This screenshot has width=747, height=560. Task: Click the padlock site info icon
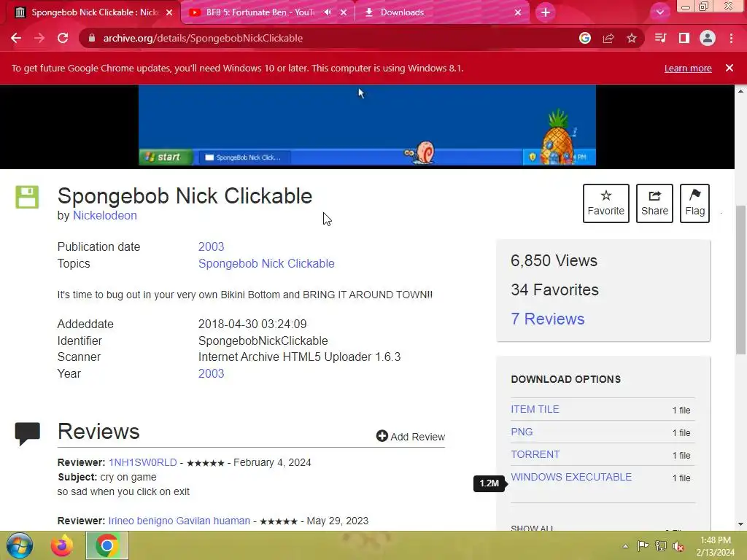point(92,38)
